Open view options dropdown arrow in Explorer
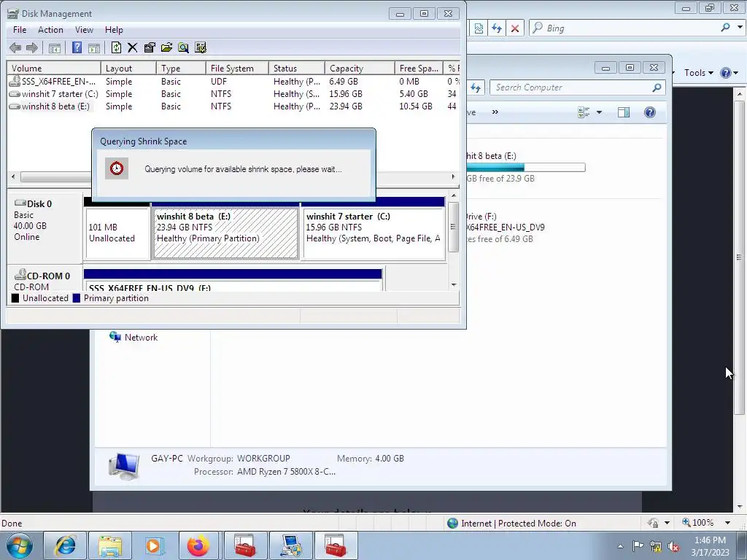The width and height of the screenshot is (747, 560). coord(600,112)
